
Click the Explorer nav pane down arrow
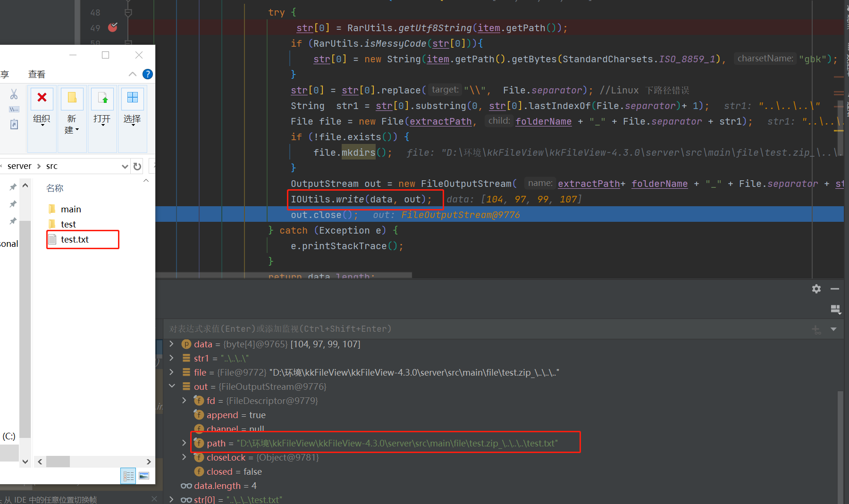[x=25, y=462]
